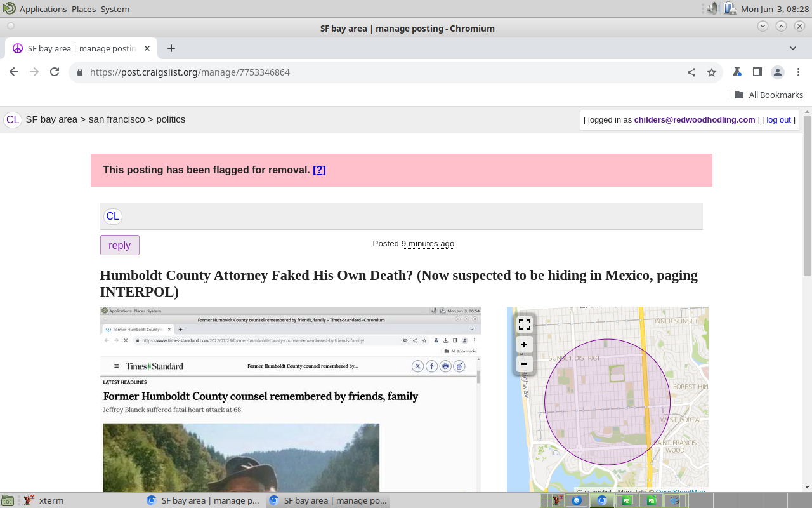Reload the craigslist manage page
Screen dimensions: 812x508
[x=55, y=72]
